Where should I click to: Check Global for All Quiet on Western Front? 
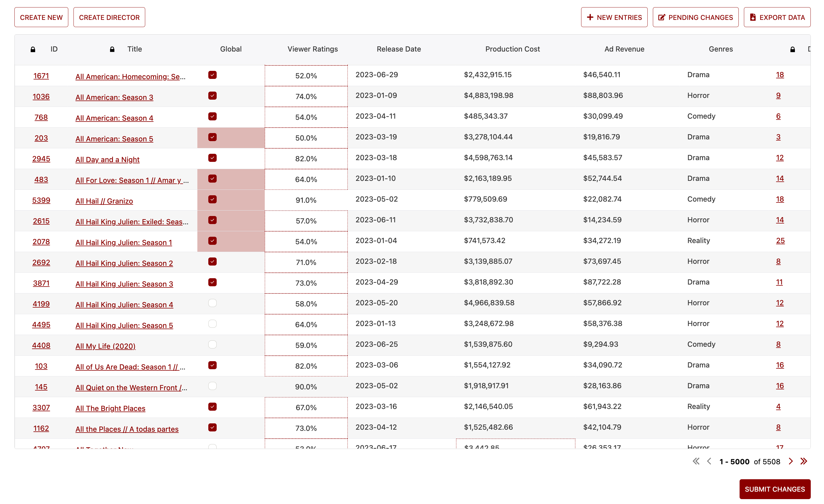(212, 386)
